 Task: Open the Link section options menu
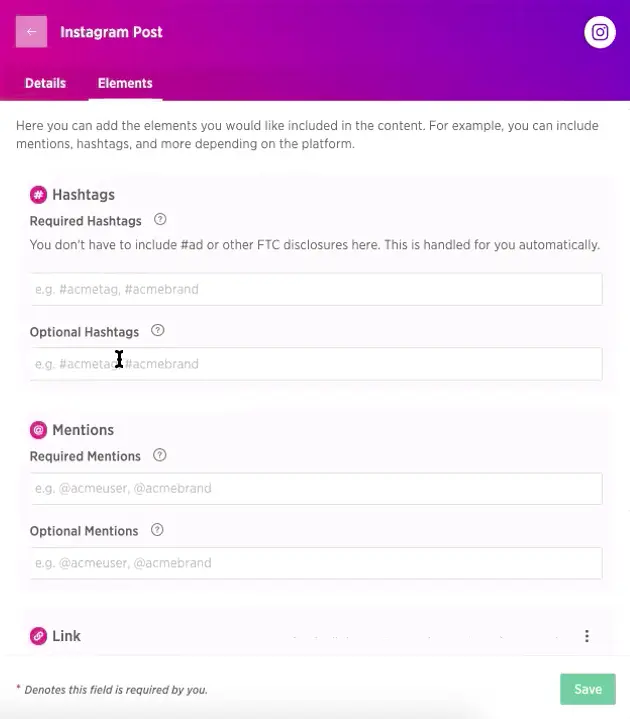[587, 636]
